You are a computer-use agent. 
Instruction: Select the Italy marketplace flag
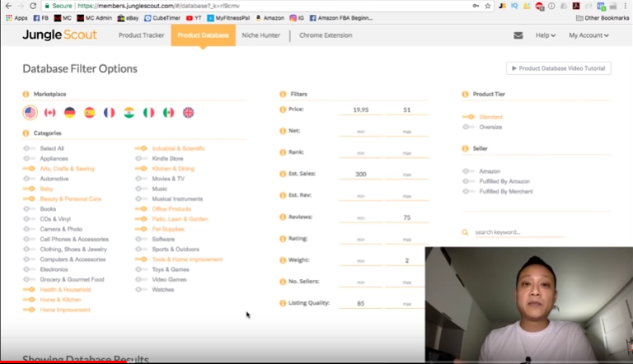tap(149, 113)
